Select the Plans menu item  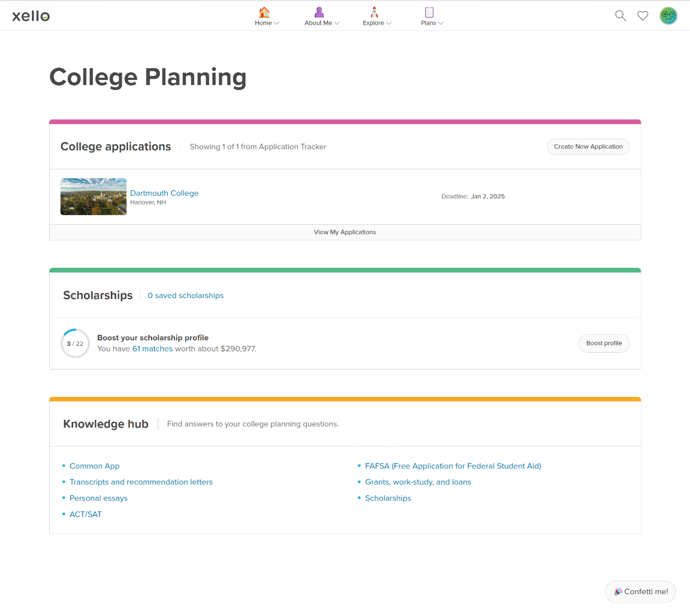coord(428,23)
